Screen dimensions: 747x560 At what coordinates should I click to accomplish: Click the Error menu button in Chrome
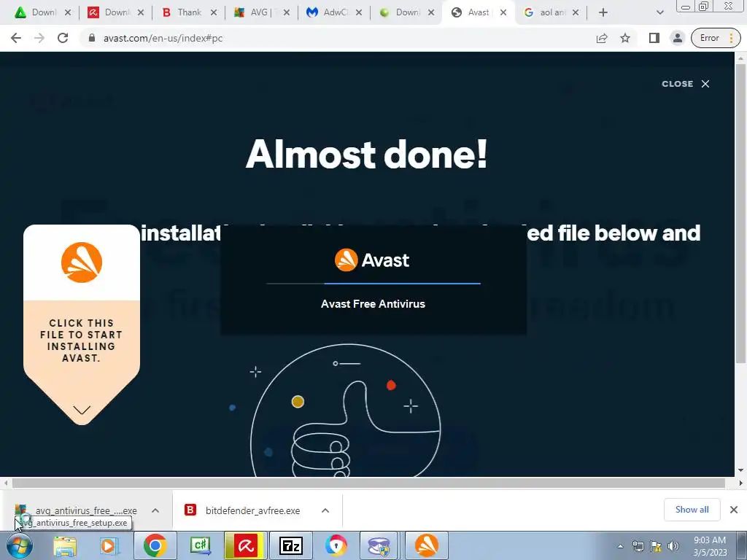716,38
